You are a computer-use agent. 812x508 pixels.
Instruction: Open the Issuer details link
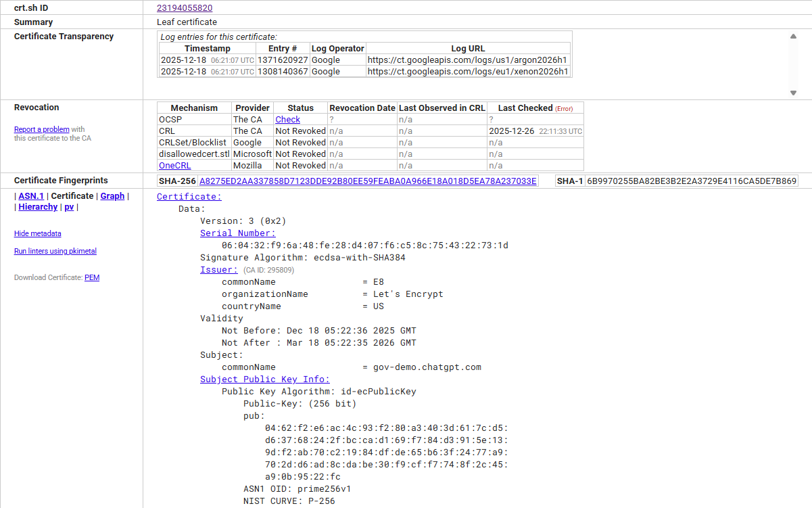coord(218,269)
